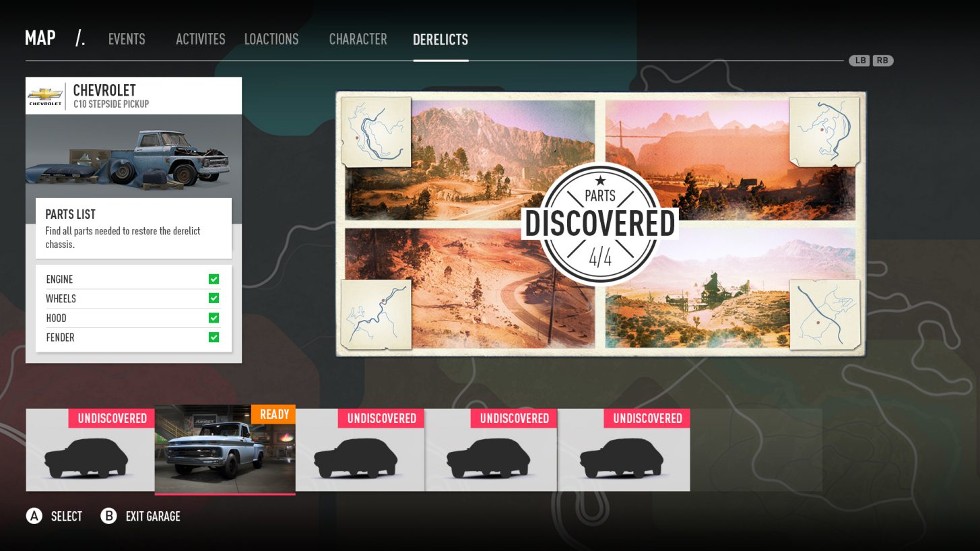Expand the bottom-left map inset
980x551 pixels.
point(375,314)
